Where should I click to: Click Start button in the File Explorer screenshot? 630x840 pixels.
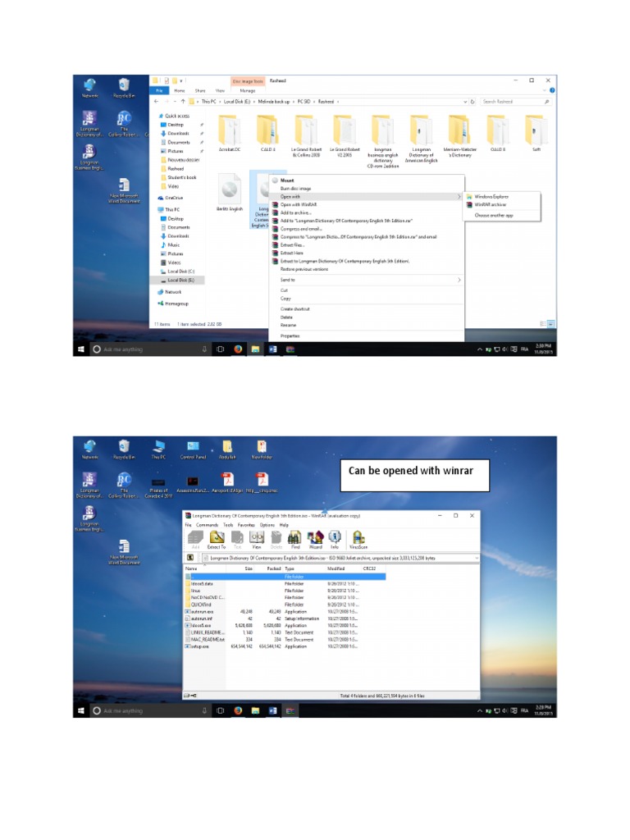[81, 349]
